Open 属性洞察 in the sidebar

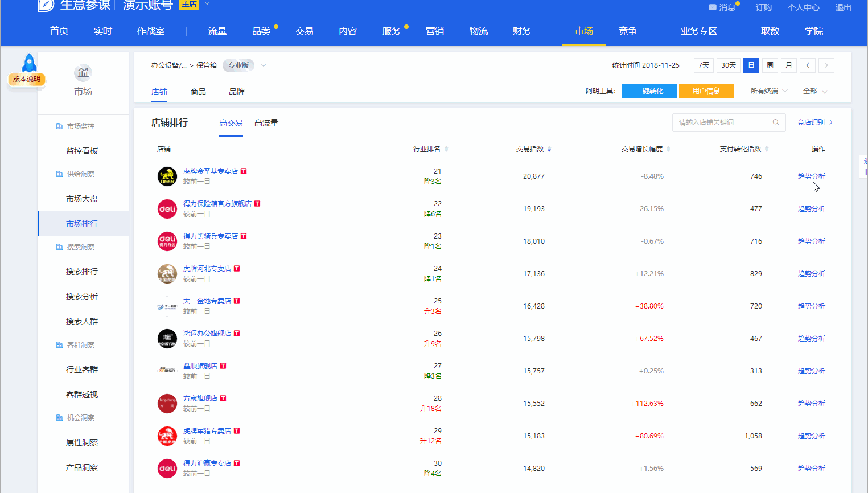tap(82, 442)
